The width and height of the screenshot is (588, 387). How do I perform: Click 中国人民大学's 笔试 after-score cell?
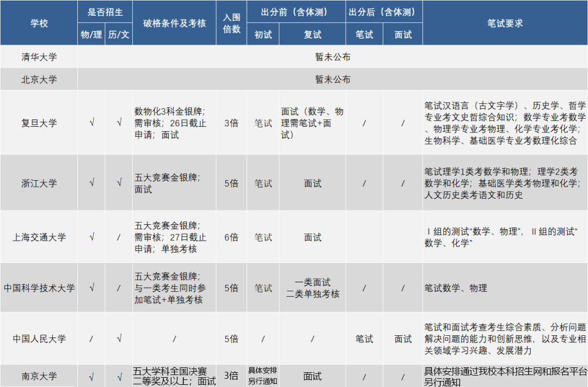(x=364, y=339)
